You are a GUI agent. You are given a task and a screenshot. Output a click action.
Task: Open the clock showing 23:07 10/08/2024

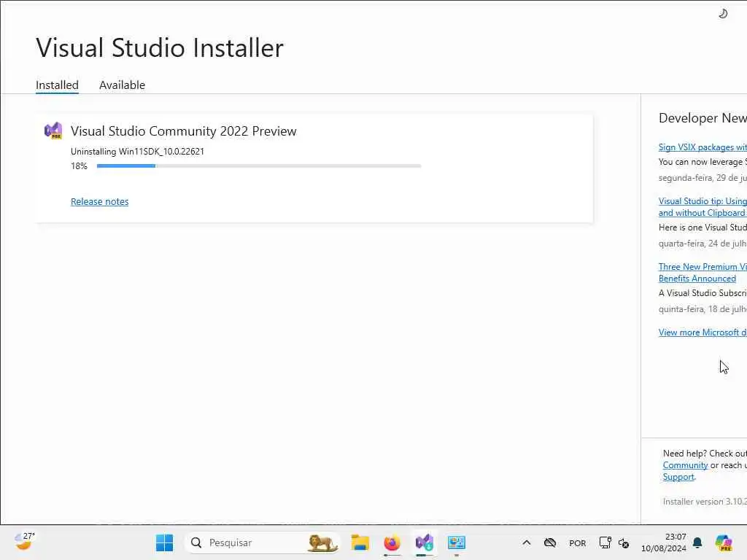664,542
